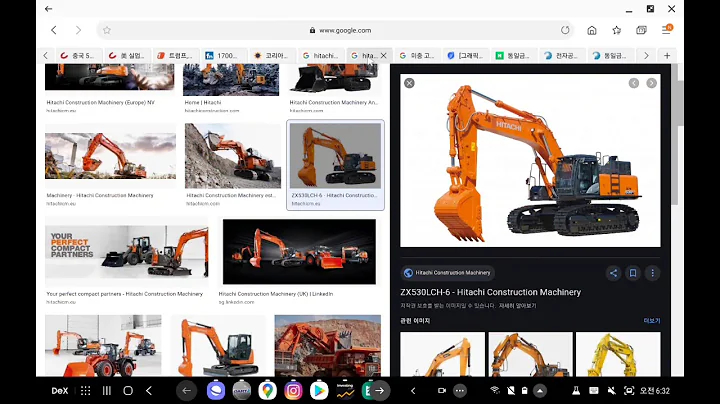Switch to the '트럼프...' tab
The image size is (720, 404).
(x=175, y=56)
